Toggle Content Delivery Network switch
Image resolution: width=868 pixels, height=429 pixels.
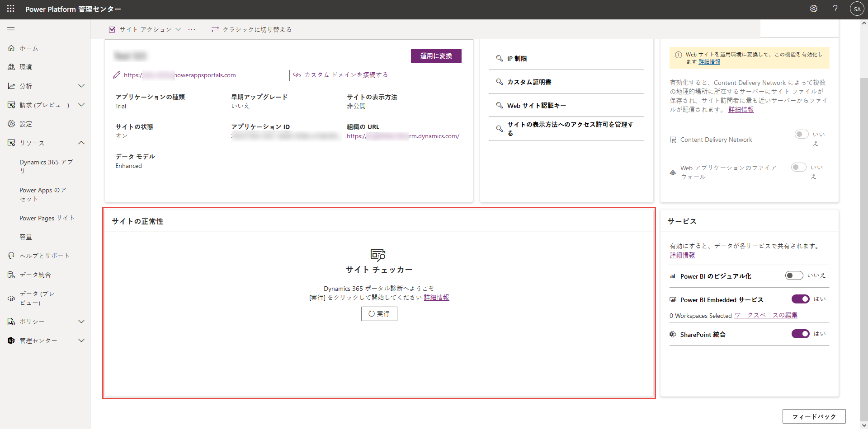pyautogui.click(x=802, y=134)
